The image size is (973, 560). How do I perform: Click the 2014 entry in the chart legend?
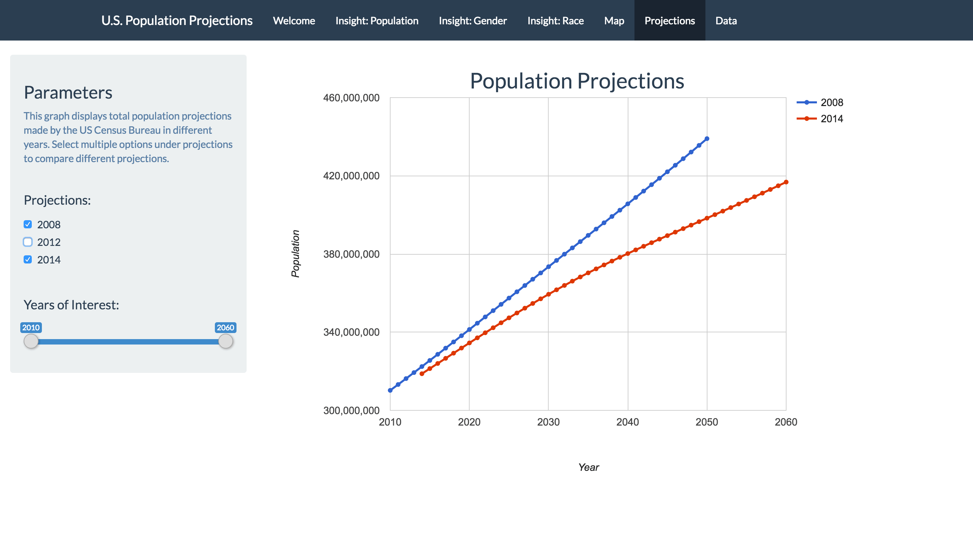[x=832, y=119]
